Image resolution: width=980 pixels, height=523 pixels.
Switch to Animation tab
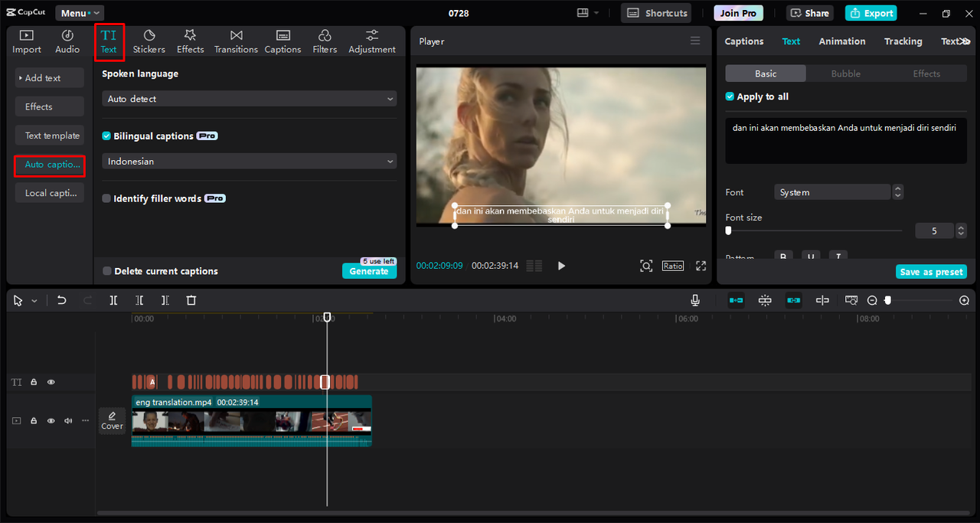coord(842,41)
